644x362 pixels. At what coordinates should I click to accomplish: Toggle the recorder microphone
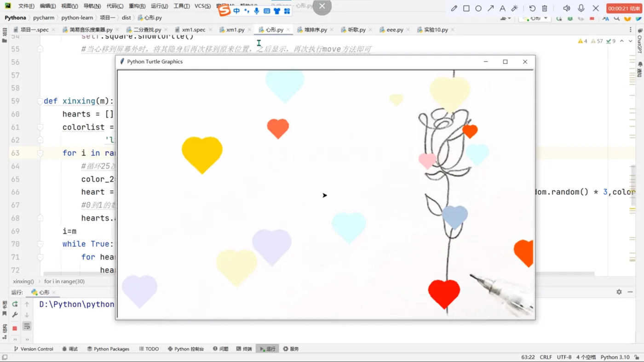pos(581,8)
